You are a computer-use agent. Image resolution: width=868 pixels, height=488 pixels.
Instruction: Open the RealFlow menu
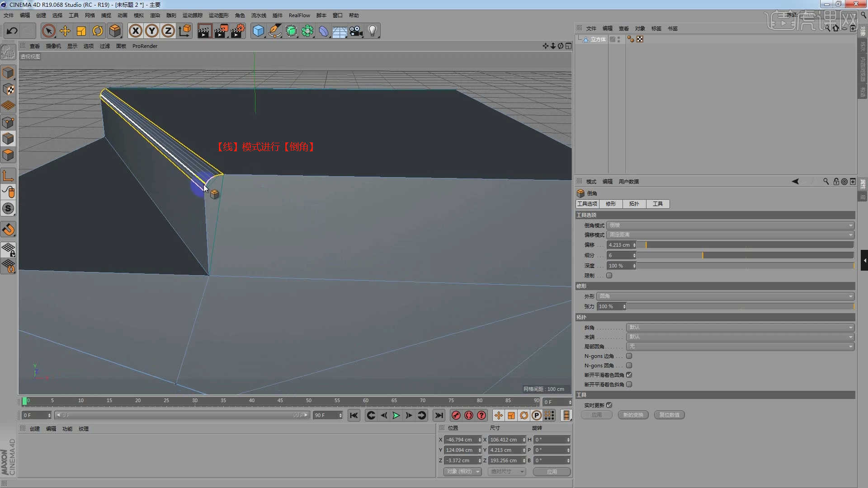point(299,15)
